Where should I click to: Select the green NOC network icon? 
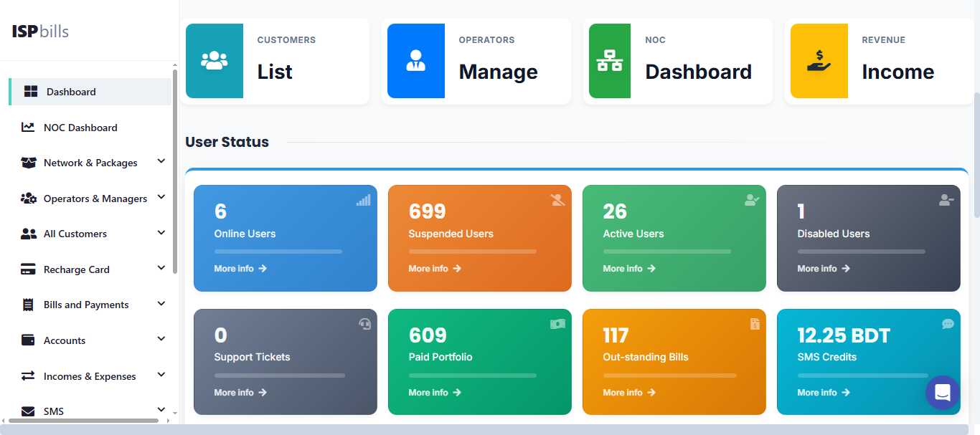click(609, 61)
